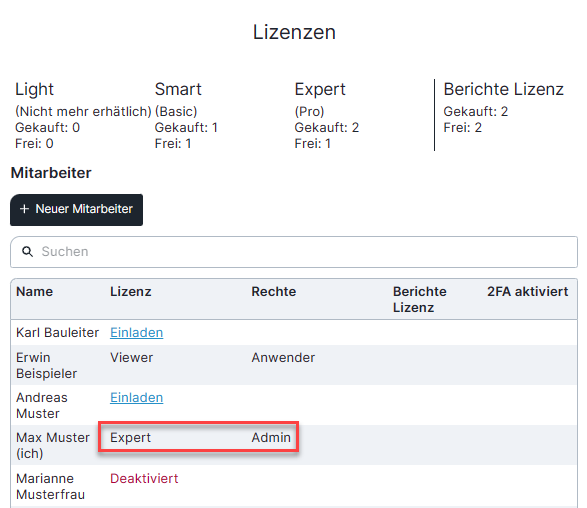This screenshot has height=508, width=587.
Task: Click Erwin Beispieler's Anwender rights
Action: 283,358
